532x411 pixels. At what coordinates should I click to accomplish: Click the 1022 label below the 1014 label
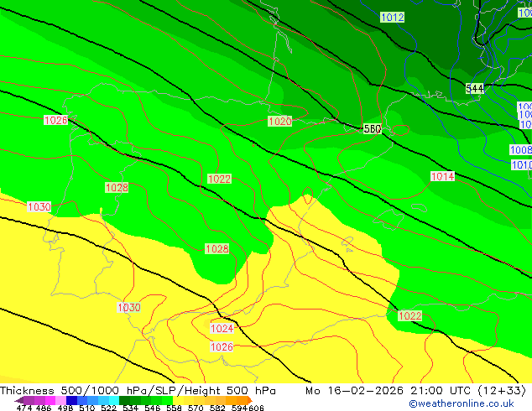409,315
